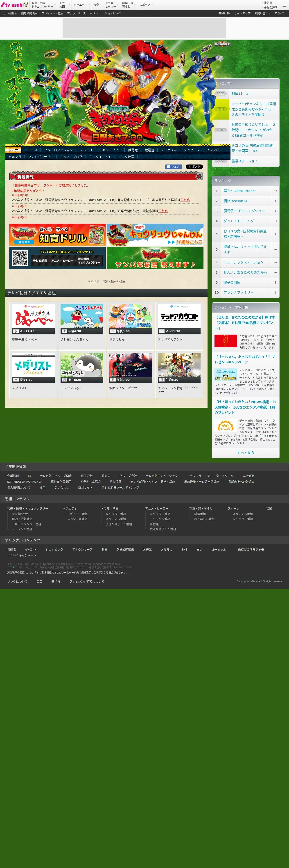Screen dimensions: 289x868
Task: Open the キョウリュウじゃんけん banner
Action: 155,235
